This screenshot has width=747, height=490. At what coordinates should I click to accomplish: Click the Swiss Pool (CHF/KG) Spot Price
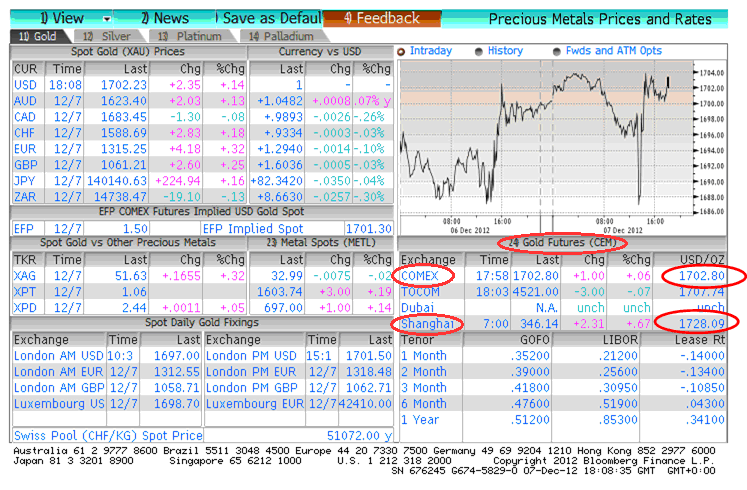click(108, 436)
